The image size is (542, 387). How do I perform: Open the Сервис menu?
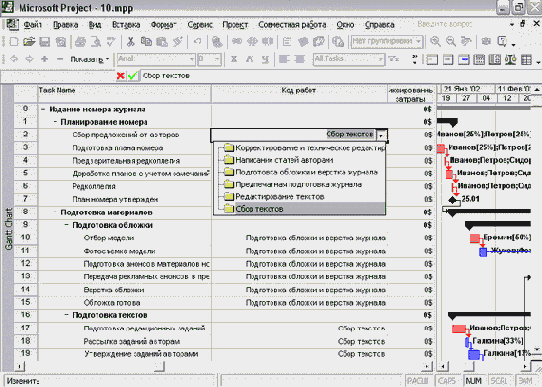(x=200, y=25)
